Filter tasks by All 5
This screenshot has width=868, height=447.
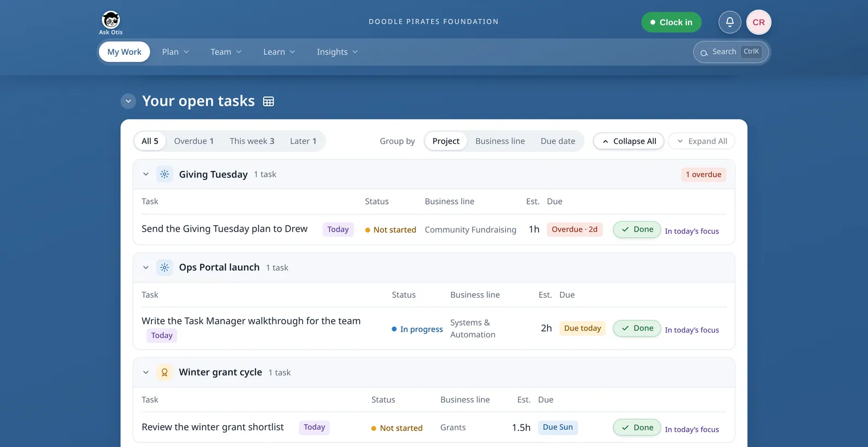(x=150, y=141)
